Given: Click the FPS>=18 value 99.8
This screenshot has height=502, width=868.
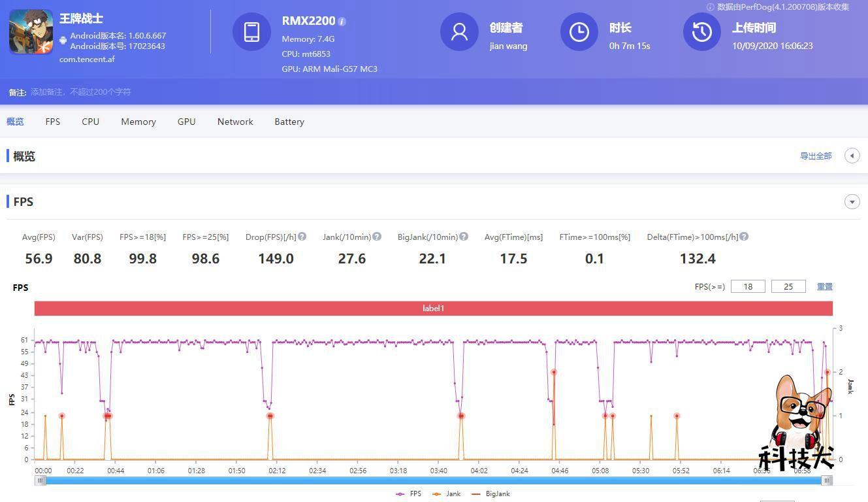Looking at the screenshot, I should coord(143,259).
